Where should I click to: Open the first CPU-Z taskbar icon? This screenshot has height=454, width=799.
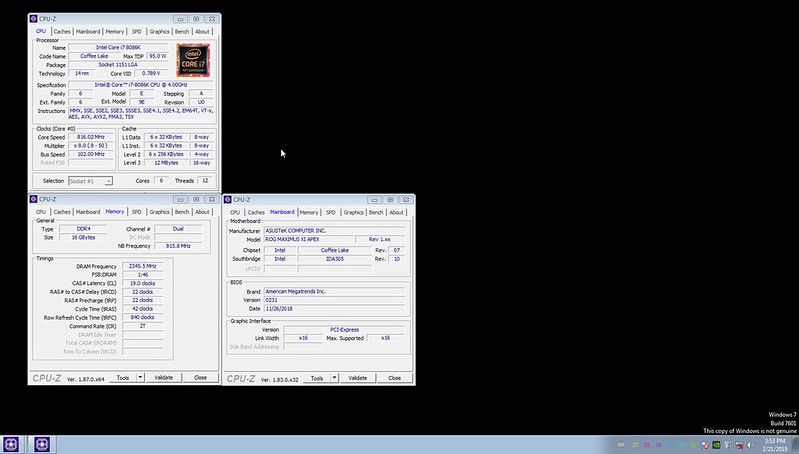(11, 444)
